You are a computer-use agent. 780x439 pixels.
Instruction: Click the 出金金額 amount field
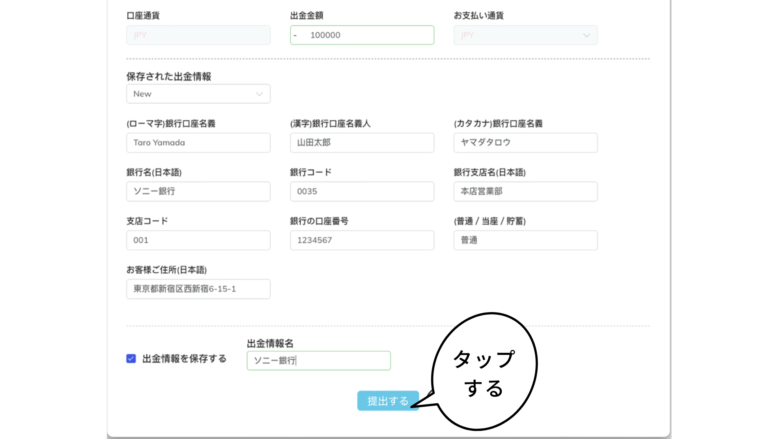[x=362, y=35]
